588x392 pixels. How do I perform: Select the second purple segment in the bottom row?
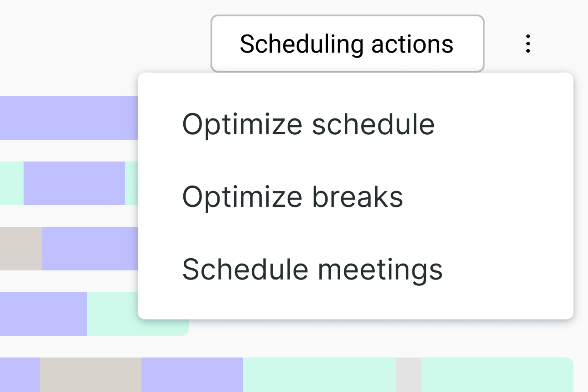point(192,374)
